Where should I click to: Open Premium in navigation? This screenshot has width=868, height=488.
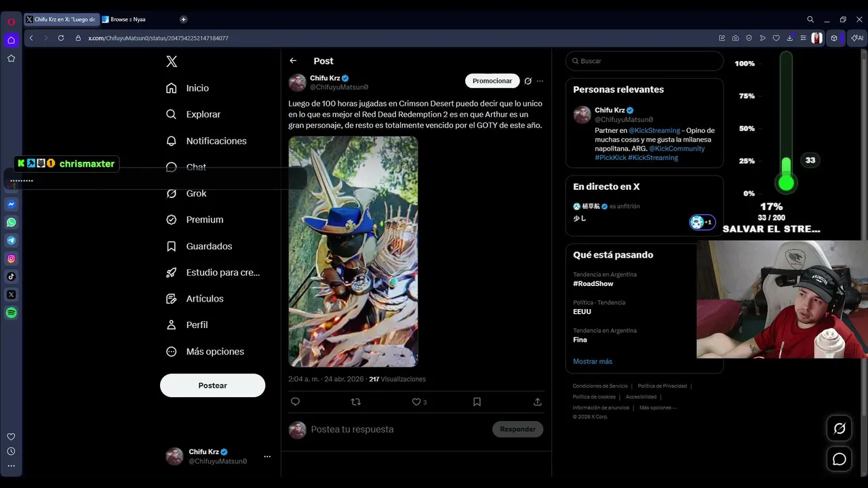click(195, 220)
